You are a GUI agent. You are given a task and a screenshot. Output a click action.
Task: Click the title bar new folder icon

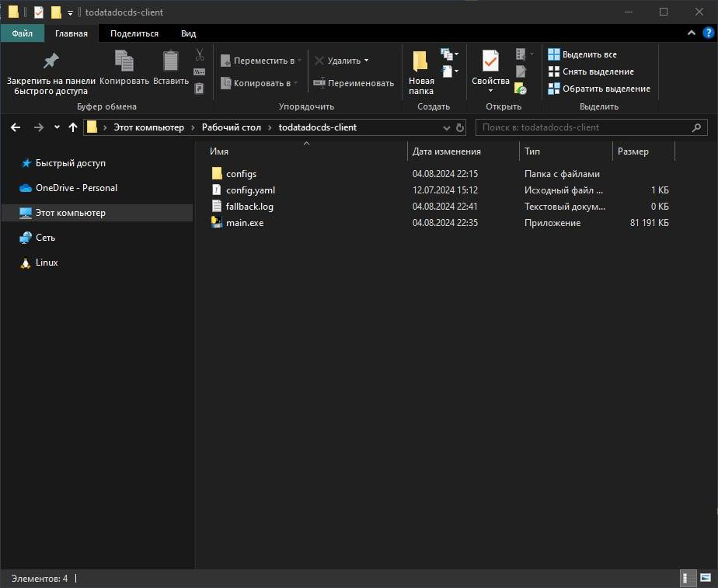point(56,12)
